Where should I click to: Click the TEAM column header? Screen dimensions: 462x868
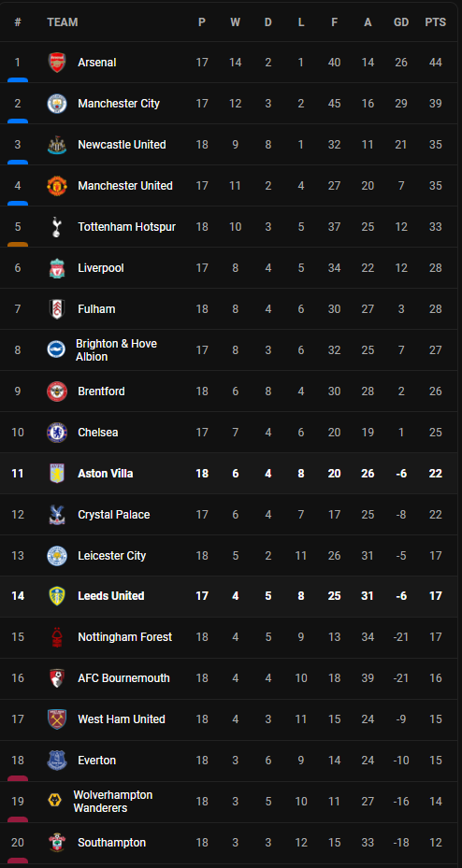[63, 22]
